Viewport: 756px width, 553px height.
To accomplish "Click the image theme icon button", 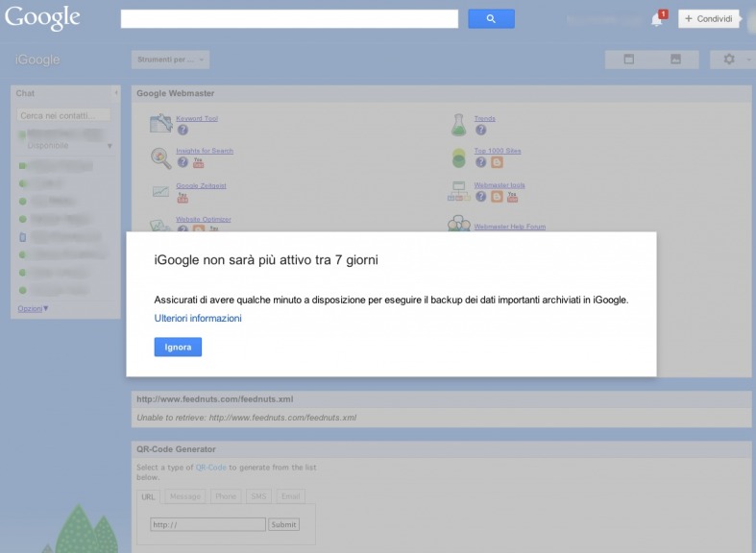I will click(675, 60).
